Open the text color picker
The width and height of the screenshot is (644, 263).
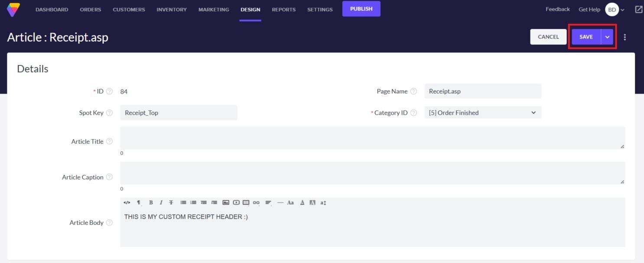click(x=302, y=202)
